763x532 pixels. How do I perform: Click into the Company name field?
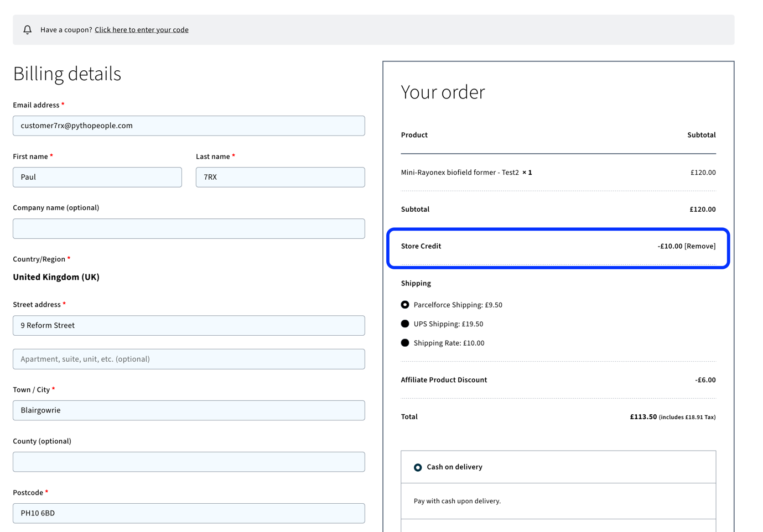click(x=189, y=228)
